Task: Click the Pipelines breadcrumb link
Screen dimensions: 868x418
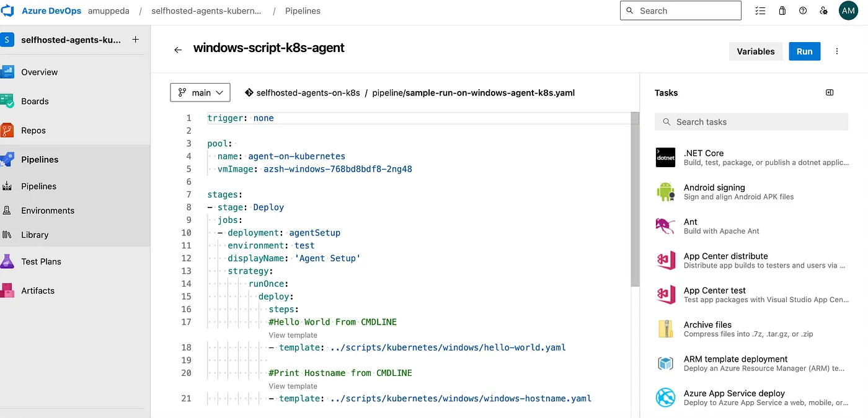Action: tap(303, 11)
